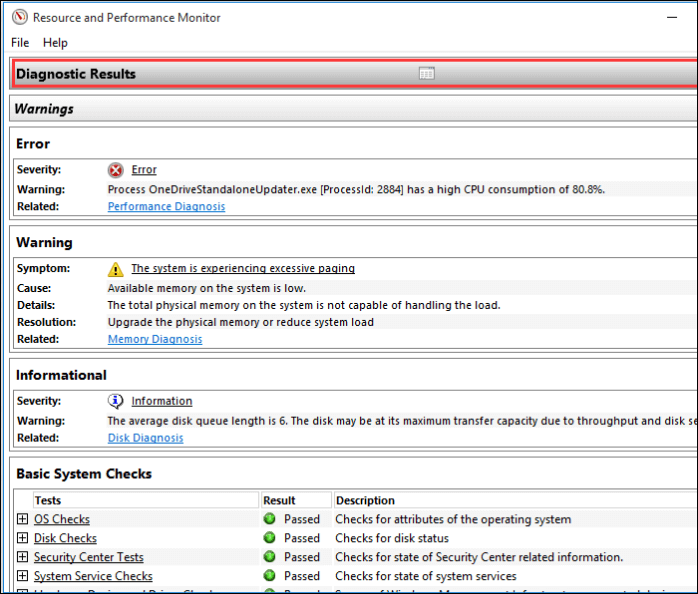
Task: Click the yellow warning symptom icon
Action: (116, 269)
